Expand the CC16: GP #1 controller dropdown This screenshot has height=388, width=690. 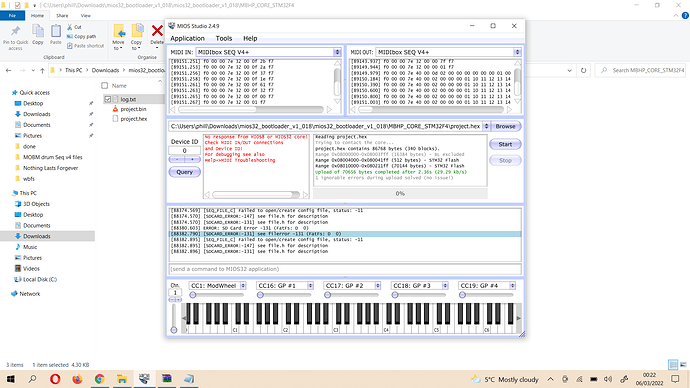tap(310, 286)
